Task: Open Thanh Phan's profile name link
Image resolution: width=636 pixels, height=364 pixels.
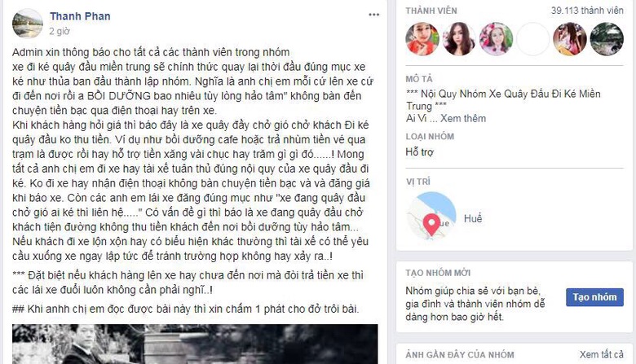Action: 80,16
